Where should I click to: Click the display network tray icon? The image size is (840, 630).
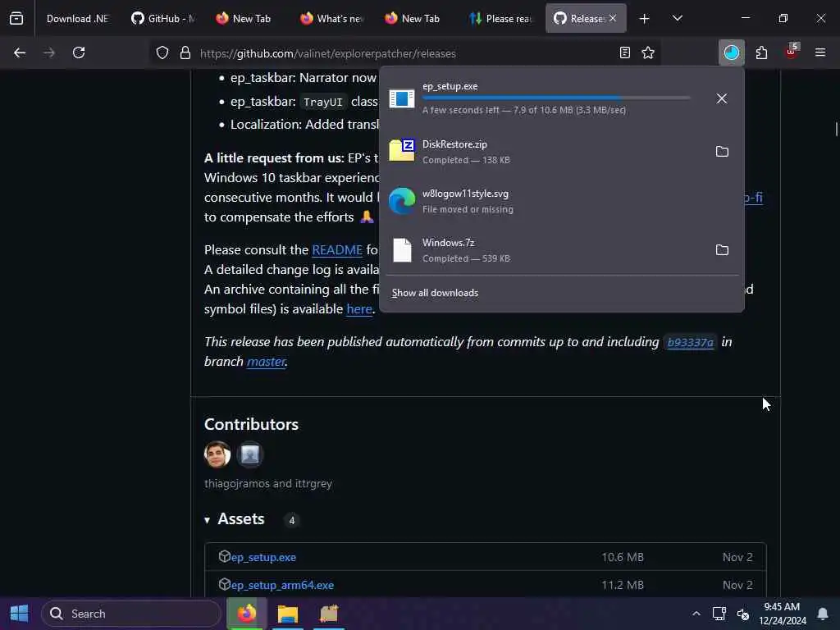click(719, 614)
